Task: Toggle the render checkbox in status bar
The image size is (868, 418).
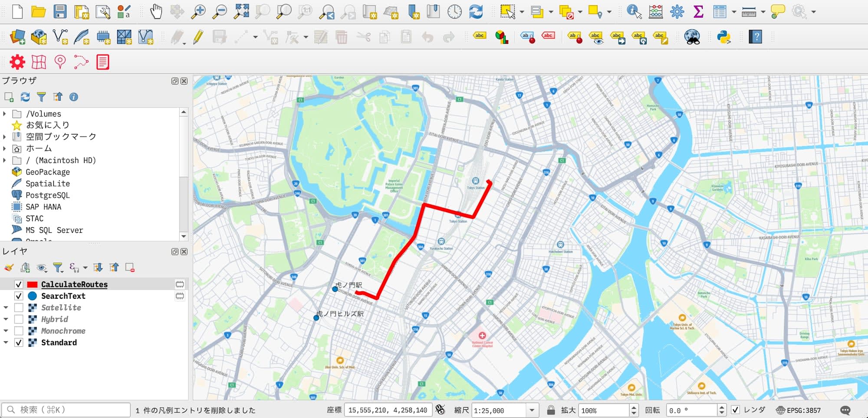Action: (735, 410)
